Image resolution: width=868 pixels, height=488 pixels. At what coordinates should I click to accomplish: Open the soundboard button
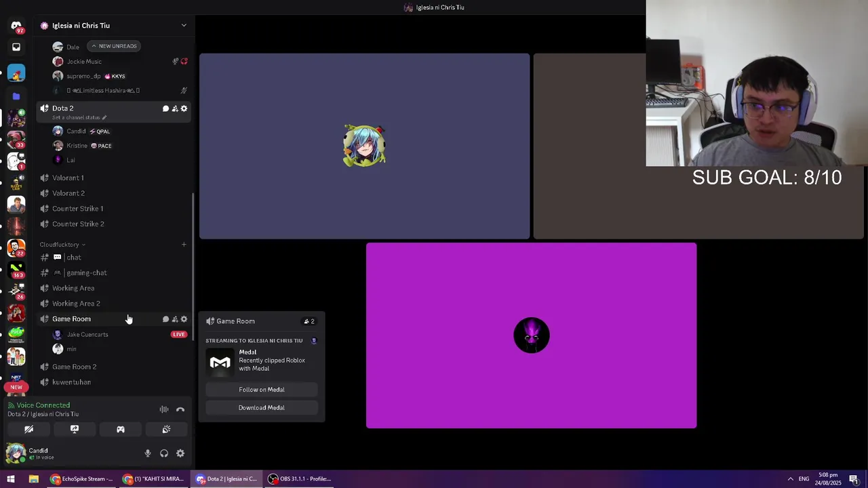pyautogui.click(x=166, y=429)
